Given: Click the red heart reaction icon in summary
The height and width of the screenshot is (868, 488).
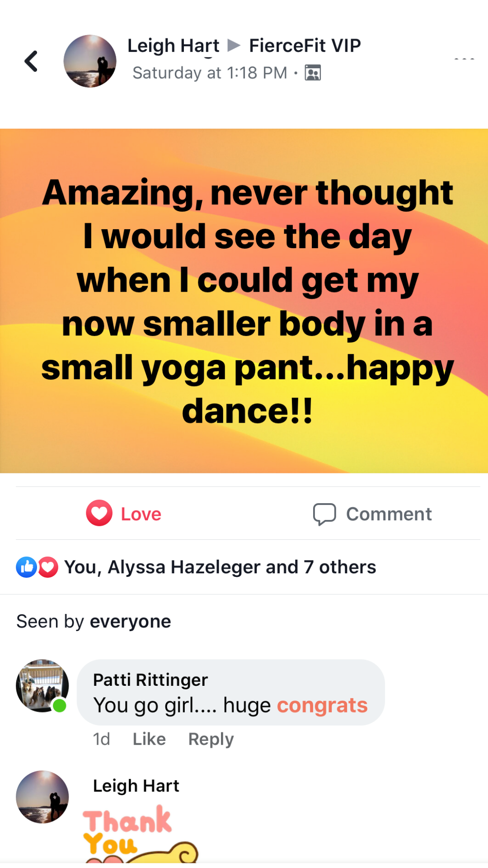Looking at the screenshot, I should click(48, 567).
